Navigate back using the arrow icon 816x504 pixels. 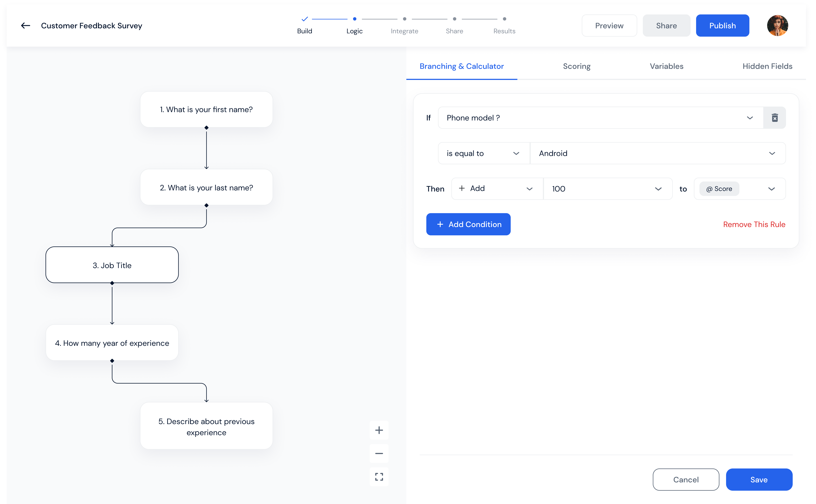25,25
